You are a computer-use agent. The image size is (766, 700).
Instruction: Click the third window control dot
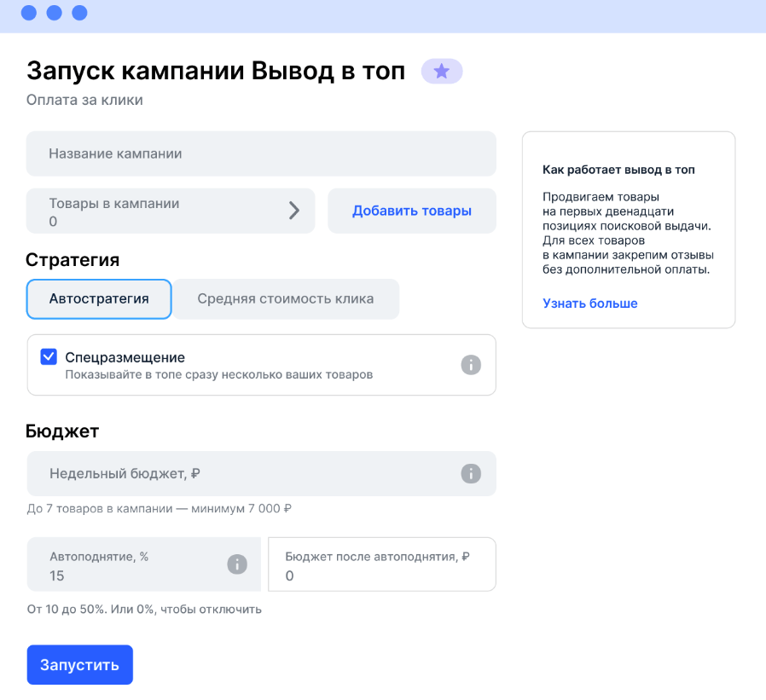pos(80,13)
